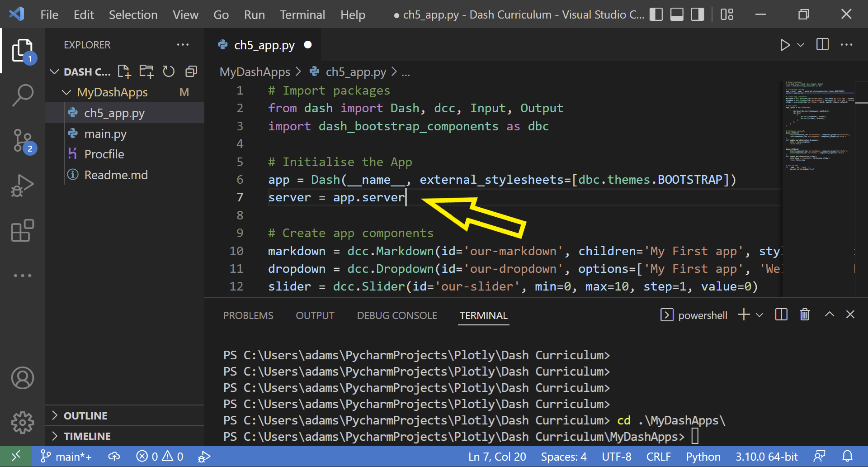868x467 pixels.
Task: Change indentation via Spaces: 4
Action: coord(564,457)
